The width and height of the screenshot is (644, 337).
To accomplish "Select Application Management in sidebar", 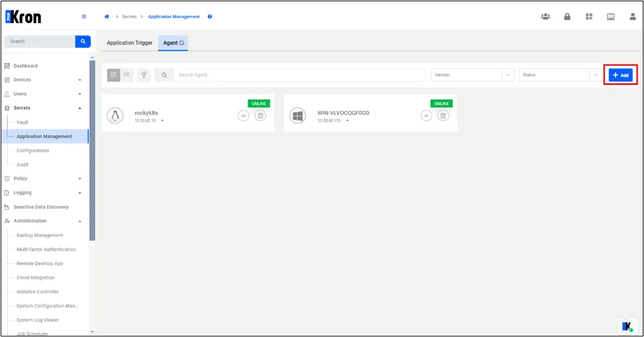I will click(44, 136).
